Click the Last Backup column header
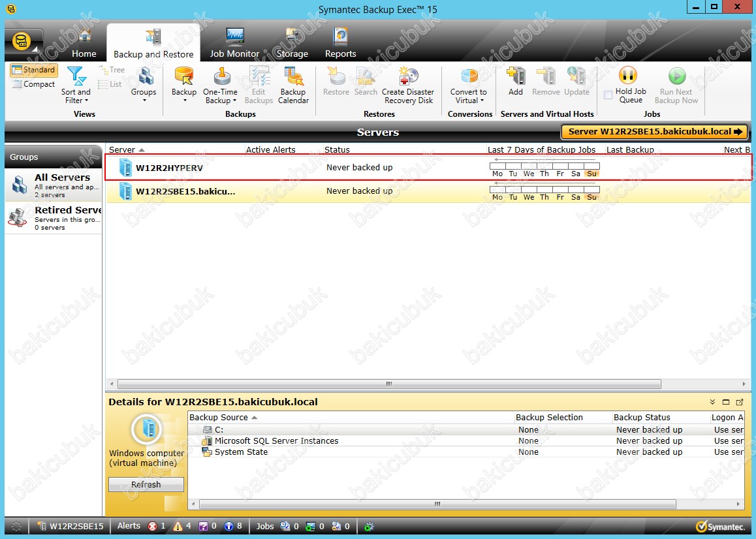 [x=630, y=149]
